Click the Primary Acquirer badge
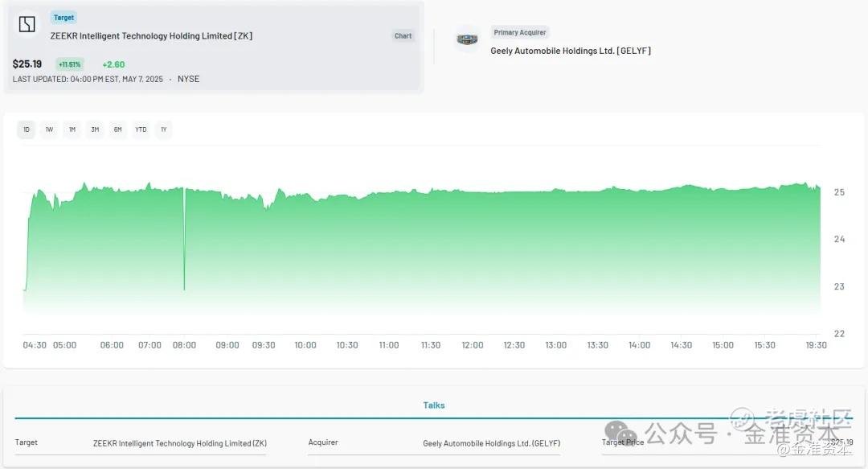This screenshot has height=469, width=868. pyautogui.click(x=520, y=33)
